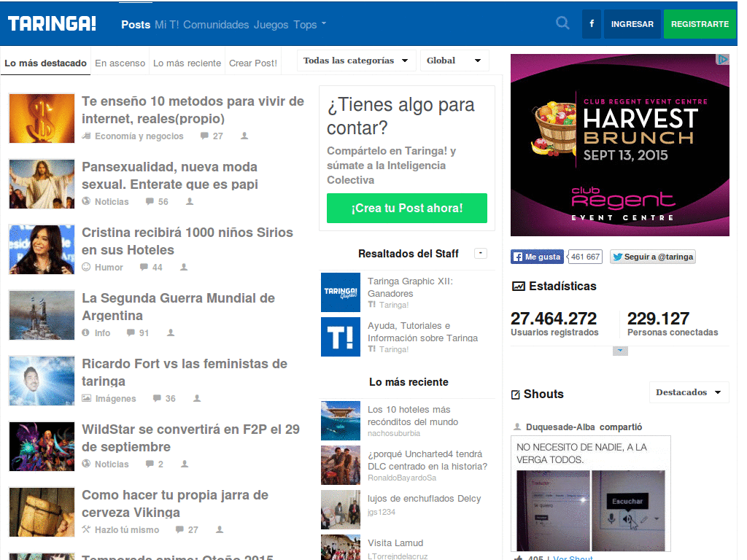Click the WildStar post thumbnail

click(x=42, y=446)
